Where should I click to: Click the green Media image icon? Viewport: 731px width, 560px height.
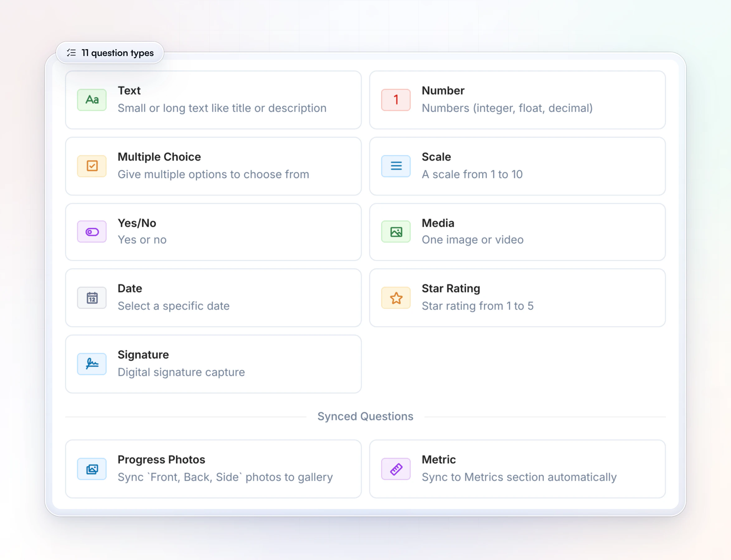[396, 232]
